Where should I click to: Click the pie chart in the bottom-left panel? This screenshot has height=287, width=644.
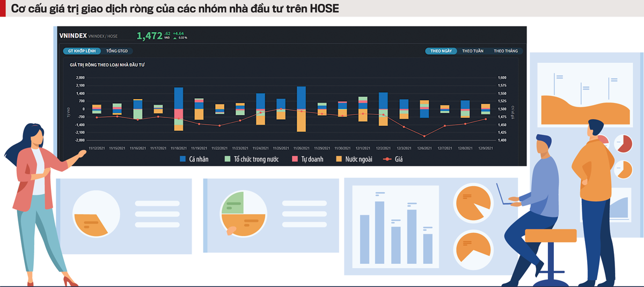(97, 214)
